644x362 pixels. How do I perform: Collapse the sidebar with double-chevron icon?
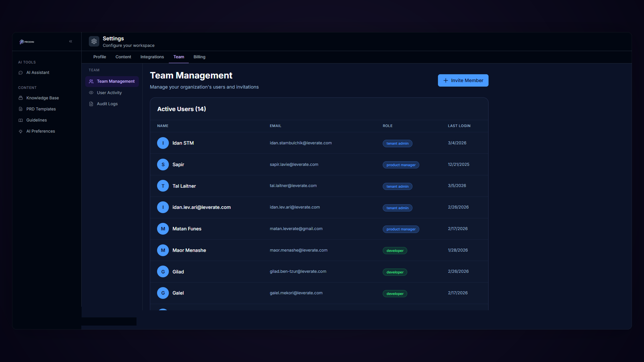[x=70, y=42]
